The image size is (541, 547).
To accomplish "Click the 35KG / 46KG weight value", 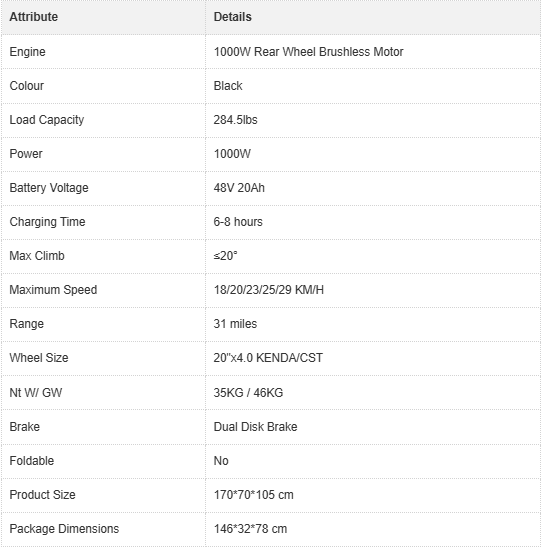I will [248, 393].
